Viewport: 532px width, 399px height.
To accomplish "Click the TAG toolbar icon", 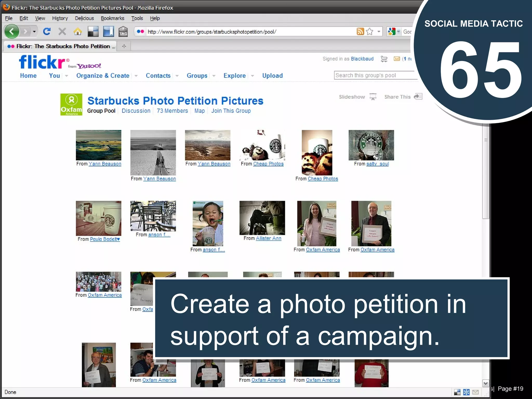I will [x=123, y=32].
